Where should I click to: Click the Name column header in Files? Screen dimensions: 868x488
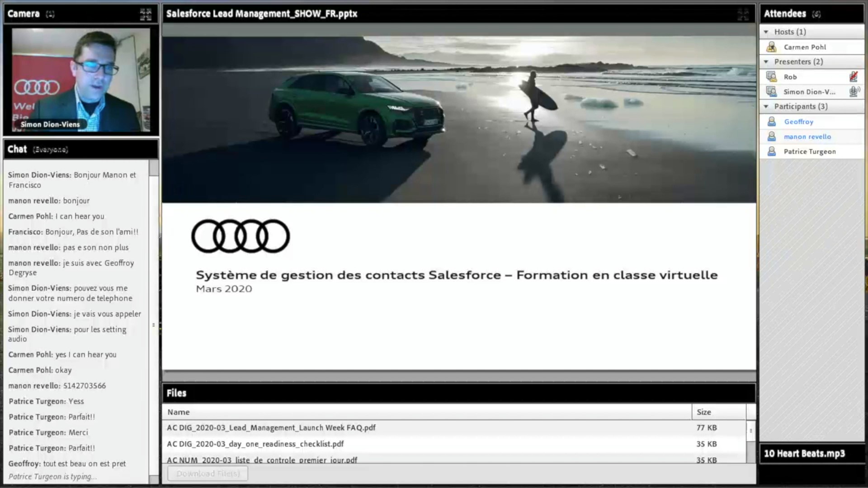point(427,412)
